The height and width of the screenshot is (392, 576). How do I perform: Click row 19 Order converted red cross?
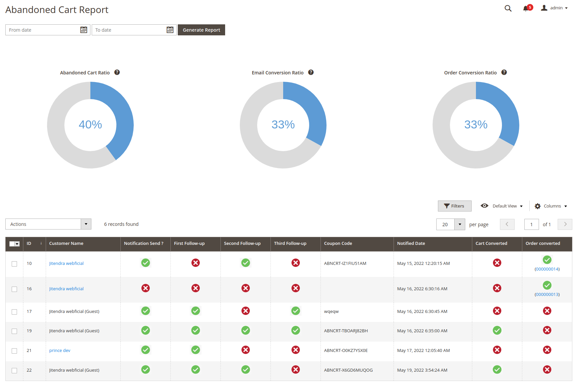[547, 330]
